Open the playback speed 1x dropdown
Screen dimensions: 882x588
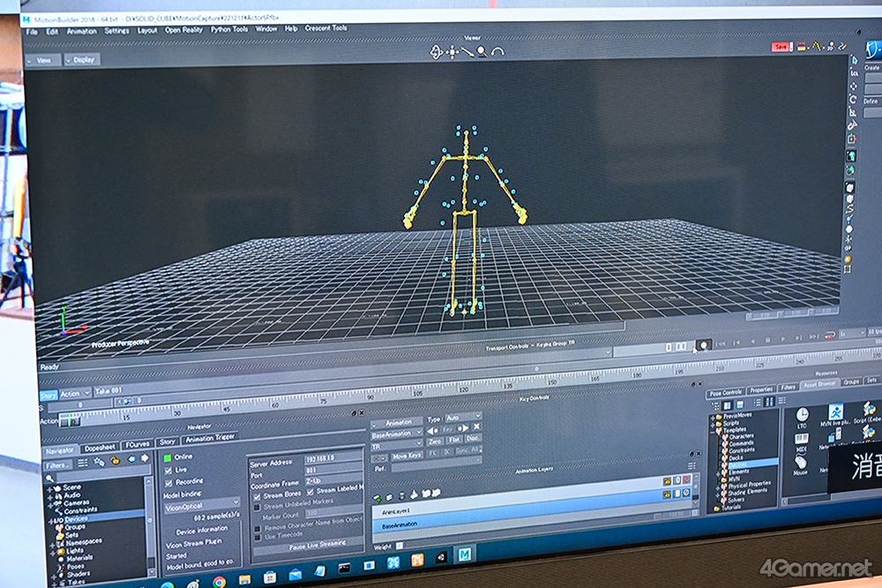point(851,334)
